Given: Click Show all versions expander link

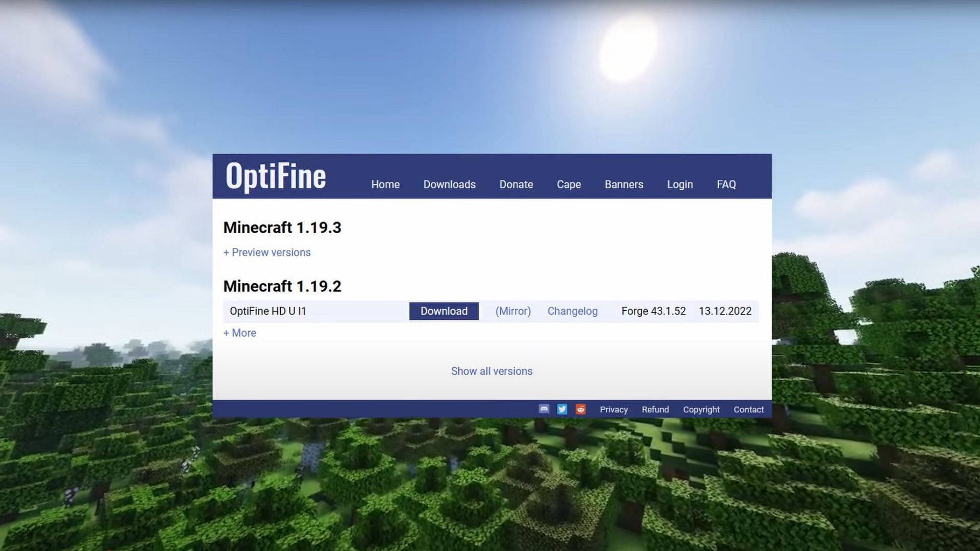Looking at the screenshot, I should pyautogui.click(x=492, y=371).
